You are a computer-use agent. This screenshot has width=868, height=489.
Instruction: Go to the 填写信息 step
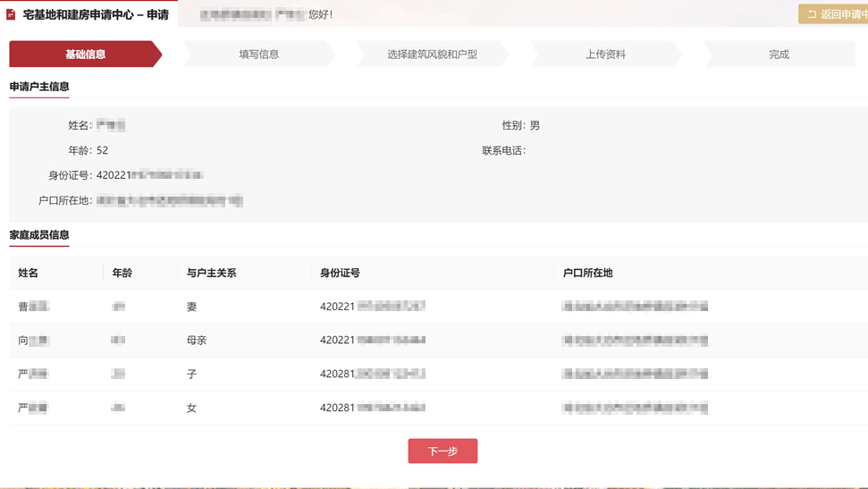(258, 55)
